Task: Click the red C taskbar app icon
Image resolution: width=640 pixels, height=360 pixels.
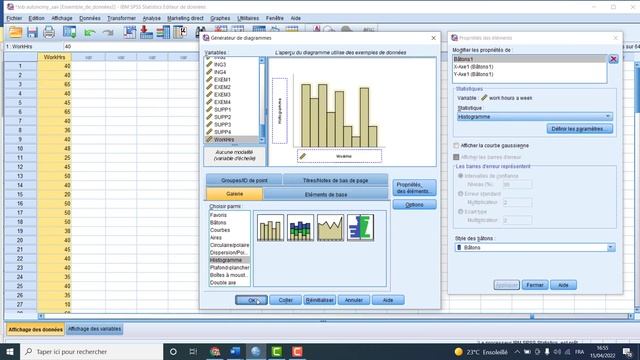Action: [297, 351]
